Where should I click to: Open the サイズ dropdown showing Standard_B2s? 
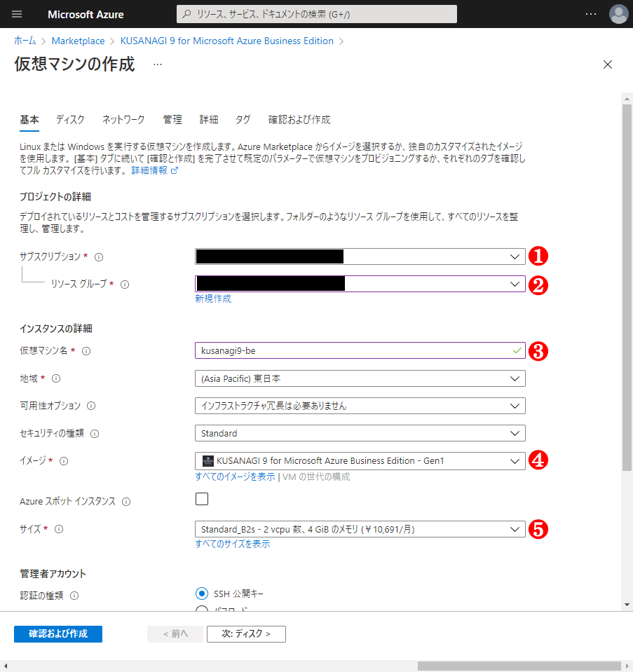pos(360,529)
